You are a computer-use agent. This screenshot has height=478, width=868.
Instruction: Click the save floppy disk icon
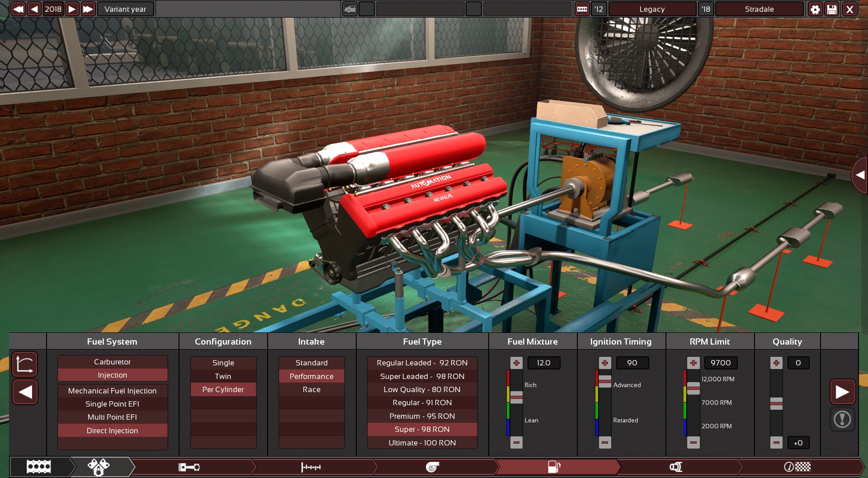(832, 9)
